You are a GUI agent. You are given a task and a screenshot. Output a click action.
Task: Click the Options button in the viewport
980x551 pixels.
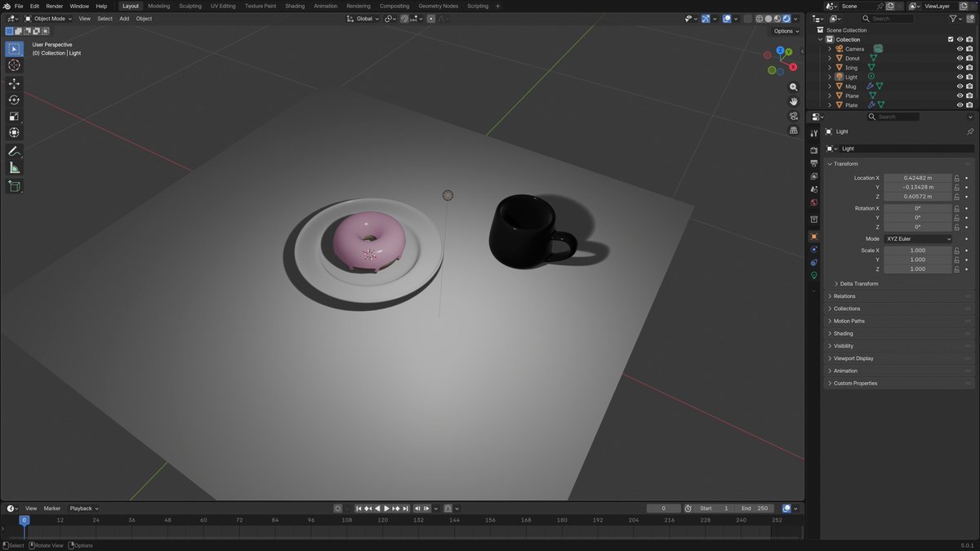click(784, 31)
